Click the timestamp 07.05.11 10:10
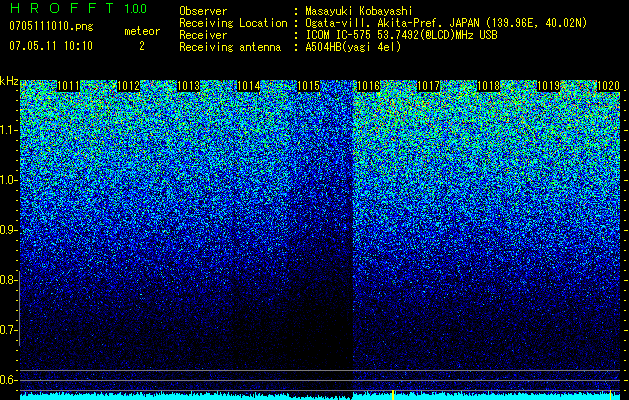Image resolution: width=629 pixels, height=400 pixels. [x=51, y=46]
